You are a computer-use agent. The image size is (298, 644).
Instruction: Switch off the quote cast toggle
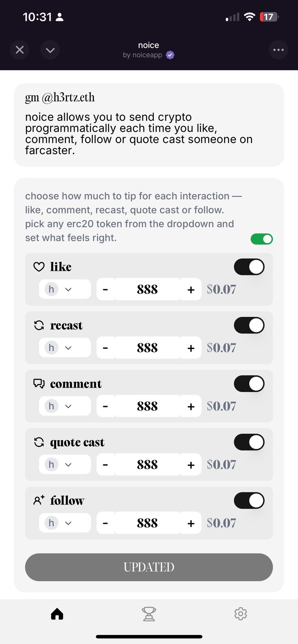pyautogui.click(x=249, y=442)
